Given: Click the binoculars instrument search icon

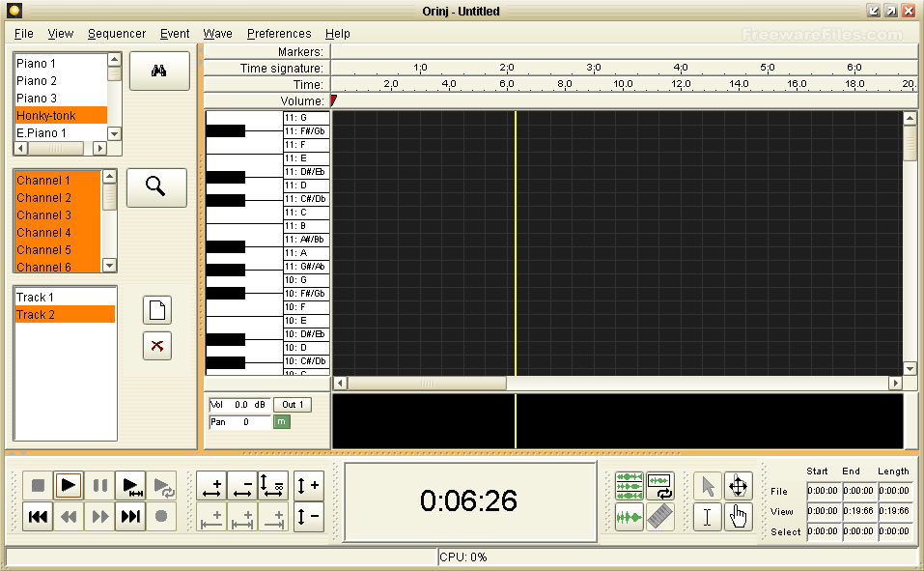Looking at the screenshot, I should pos(158,70).
